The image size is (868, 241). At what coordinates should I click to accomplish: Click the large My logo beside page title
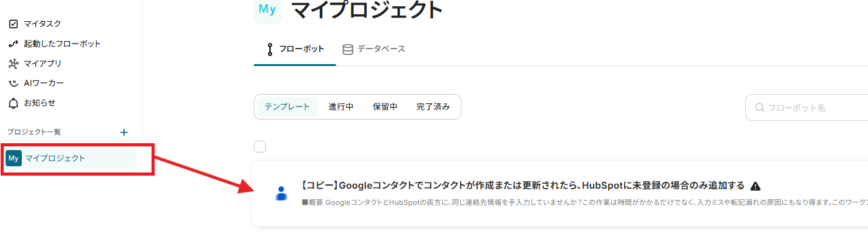(x=268, y=11)
